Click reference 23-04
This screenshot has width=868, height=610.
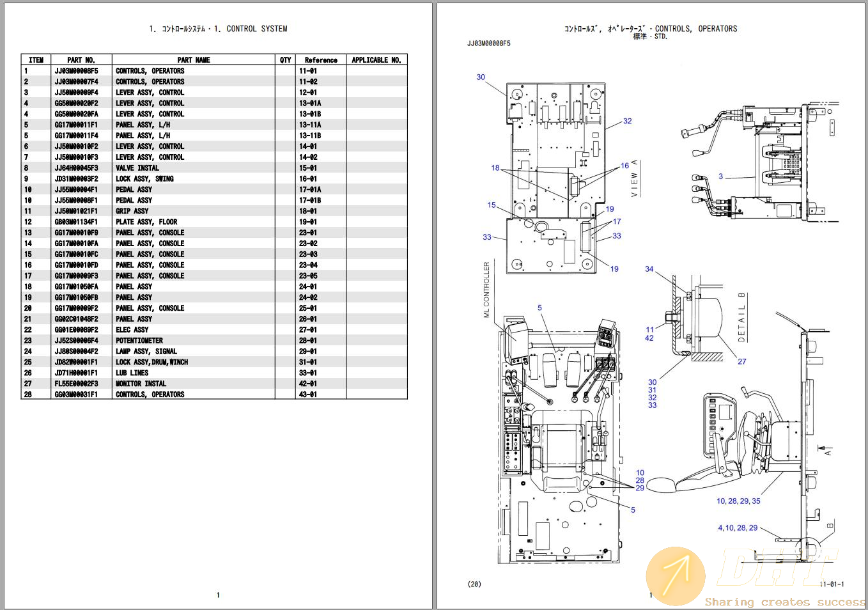[x=308, y=265]
